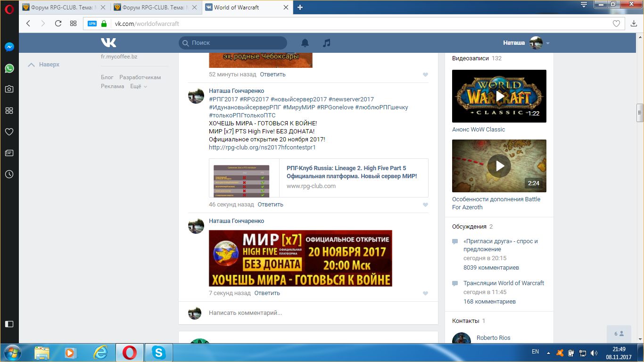Open the rpg-club.org/ns2017hfcontestpr1 link

tap(262, 147)
